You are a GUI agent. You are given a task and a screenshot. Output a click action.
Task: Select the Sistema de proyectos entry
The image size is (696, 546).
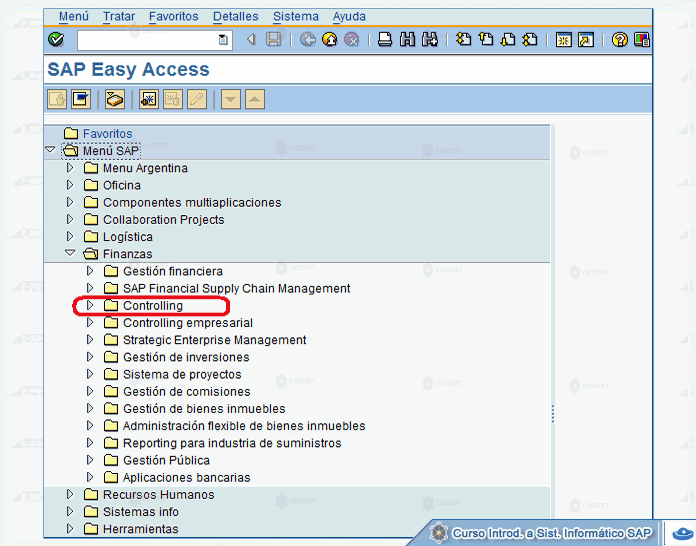[182, 375]
